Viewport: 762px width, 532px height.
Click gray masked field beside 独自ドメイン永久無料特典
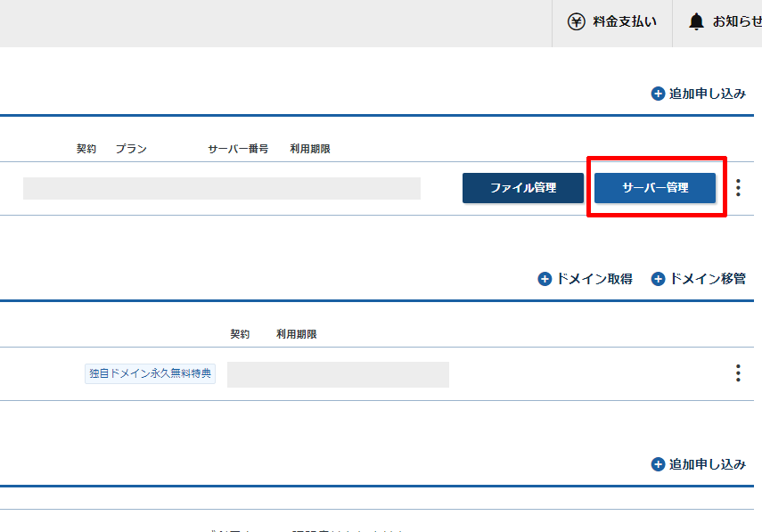click(x=338, y=374)
